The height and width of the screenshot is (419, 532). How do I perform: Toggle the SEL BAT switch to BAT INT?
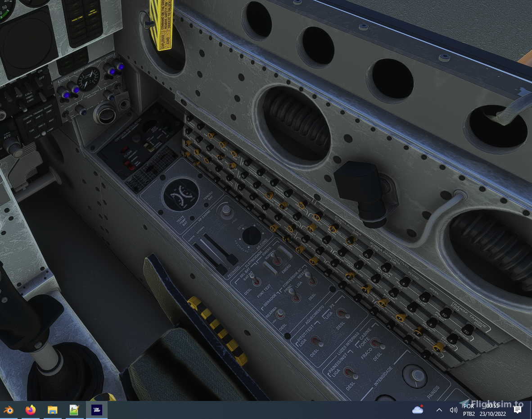click(254, 280)
